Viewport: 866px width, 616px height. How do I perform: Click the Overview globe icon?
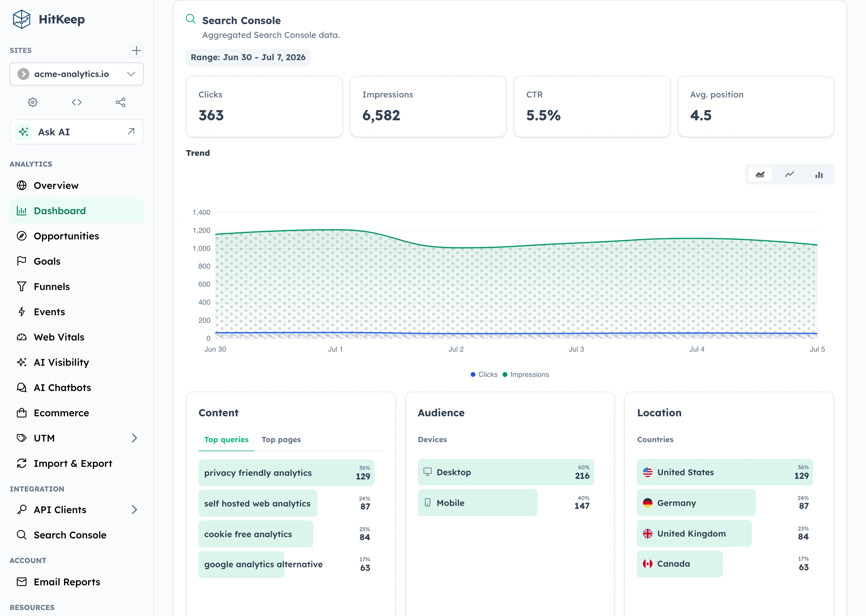(22, 185)
